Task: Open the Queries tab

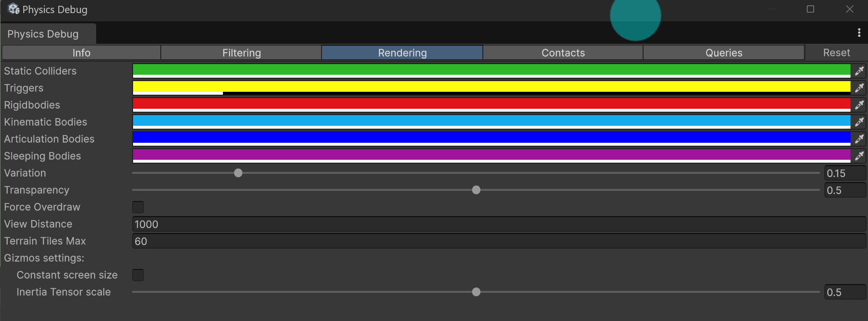Action: pyautogui.click(x=724, y=52)
